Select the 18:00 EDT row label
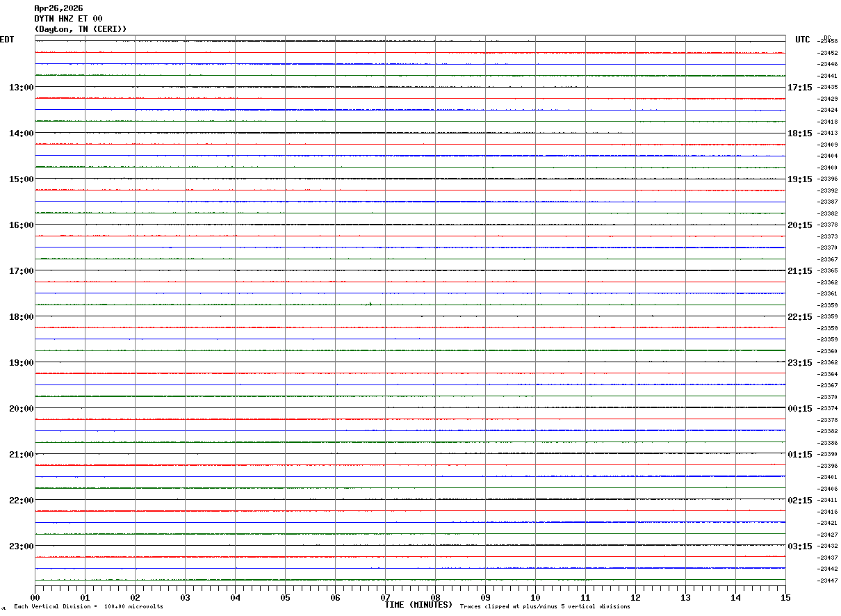 [21, 316]
